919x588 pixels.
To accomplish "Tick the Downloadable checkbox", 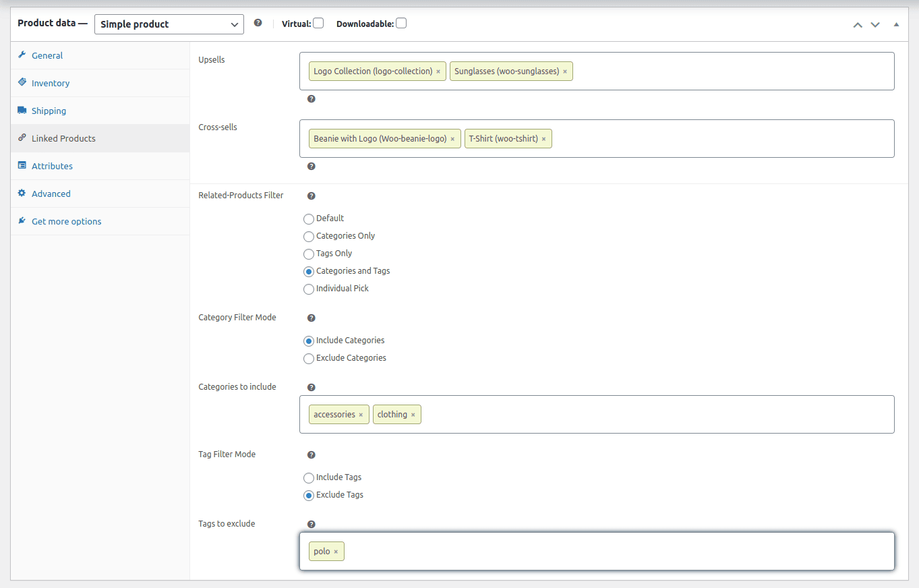I will [401, 24].
